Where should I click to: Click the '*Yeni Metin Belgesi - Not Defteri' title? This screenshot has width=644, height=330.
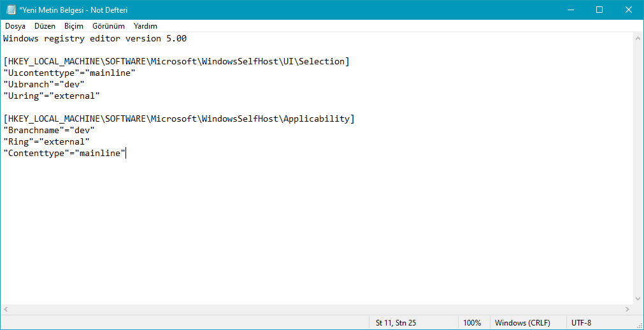pyautogui.click(x=73, y=10)
